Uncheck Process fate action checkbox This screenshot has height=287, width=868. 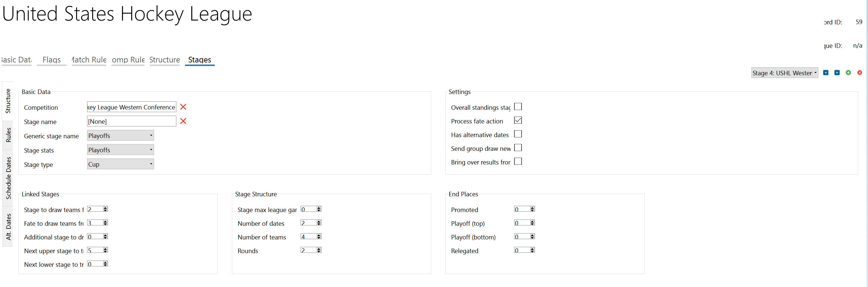(x=518, y=120)
